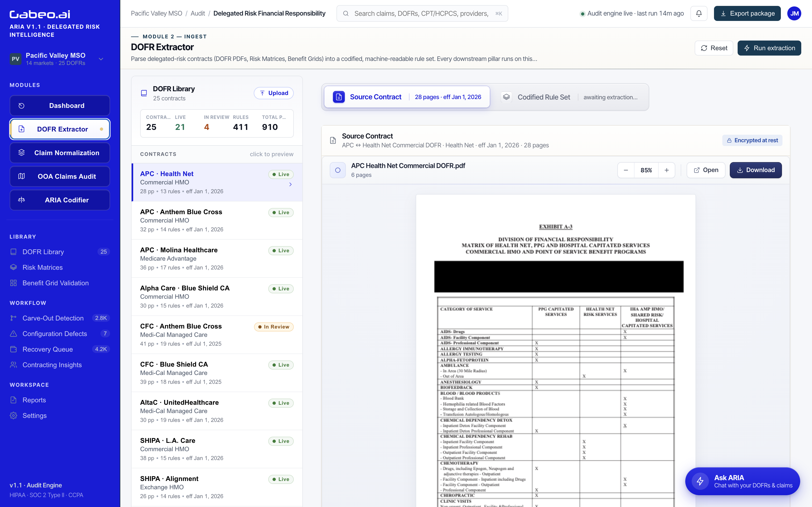Click the Carve-Out Detection 2.8K badge

[x=101, y=318]
